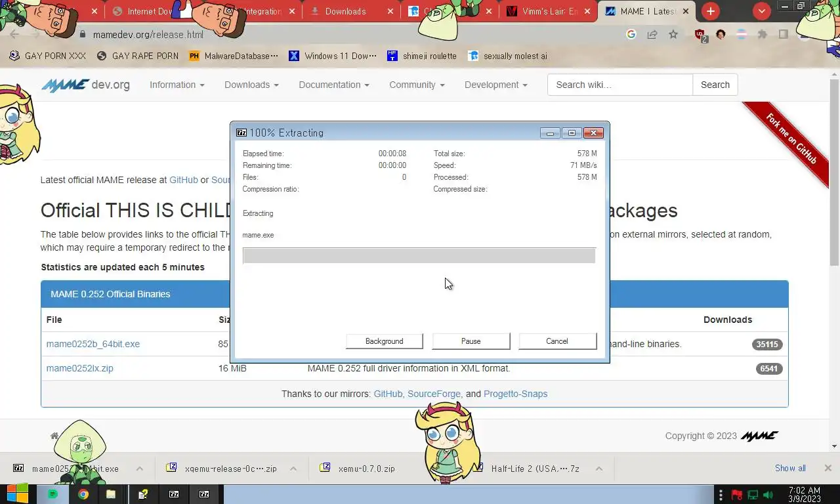Open options for xqemu-release zip download

[293, 469]
